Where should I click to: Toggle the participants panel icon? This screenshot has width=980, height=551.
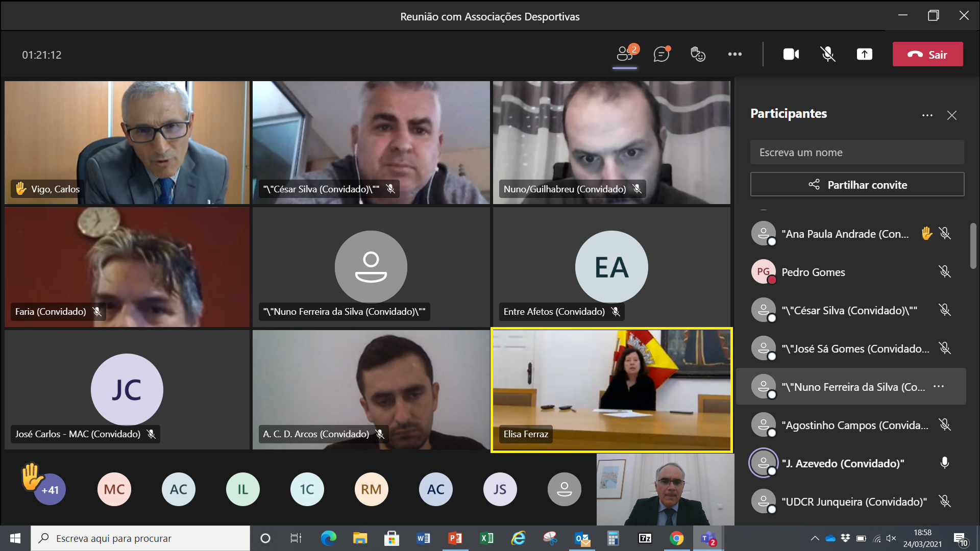pos(625,54)
